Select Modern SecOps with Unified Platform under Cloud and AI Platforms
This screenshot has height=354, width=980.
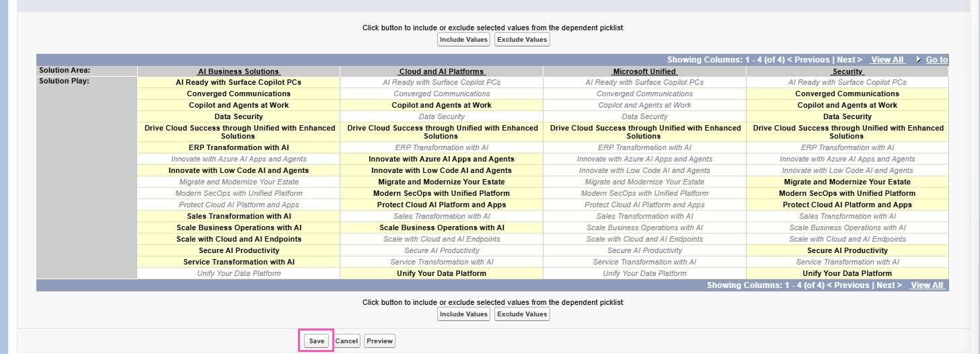click(x=441, y=193)
